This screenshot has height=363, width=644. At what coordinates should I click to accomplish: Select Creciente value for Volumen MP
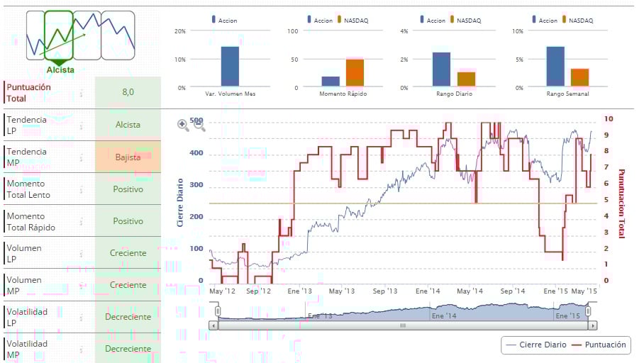[128, 285]
